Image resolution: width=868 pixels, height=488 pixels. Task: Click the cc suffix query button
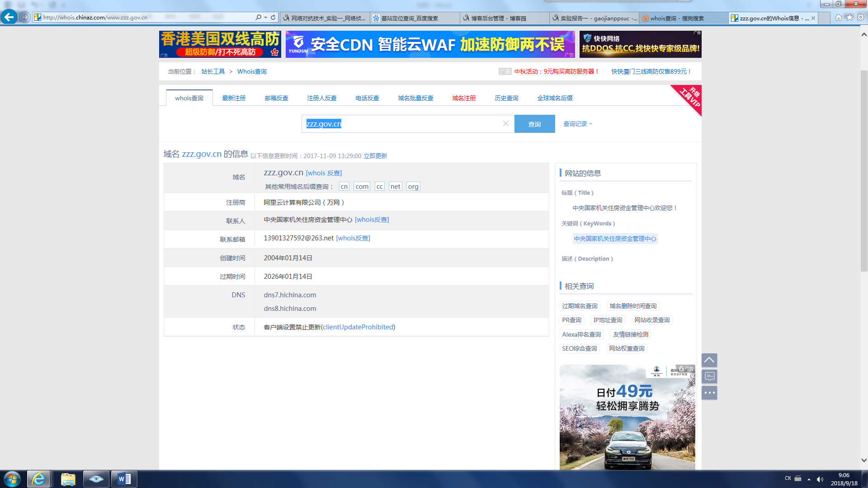click(x=379, y=186)
